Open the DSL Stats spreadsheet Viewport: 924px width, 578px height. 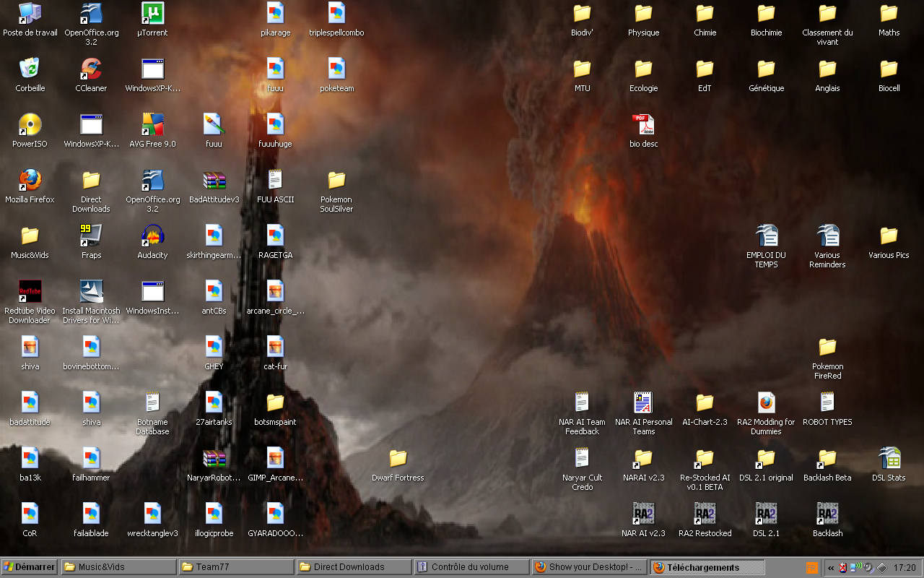[889, 459]
